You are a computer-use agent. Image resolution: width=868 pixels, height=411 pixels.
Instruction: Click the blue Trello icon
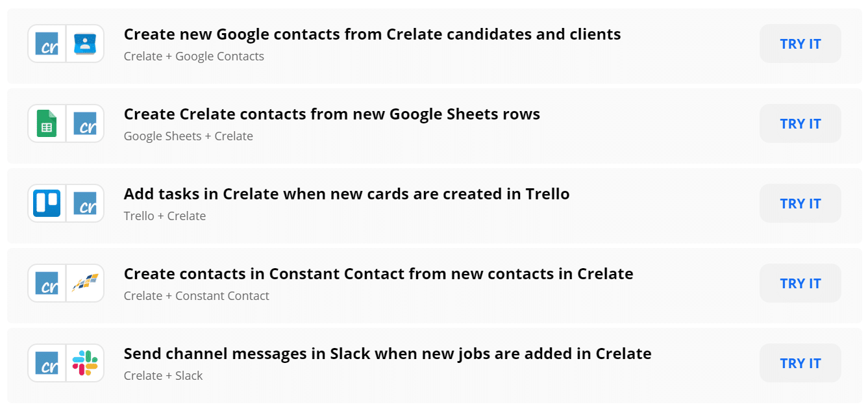click(x=47, y=203)
